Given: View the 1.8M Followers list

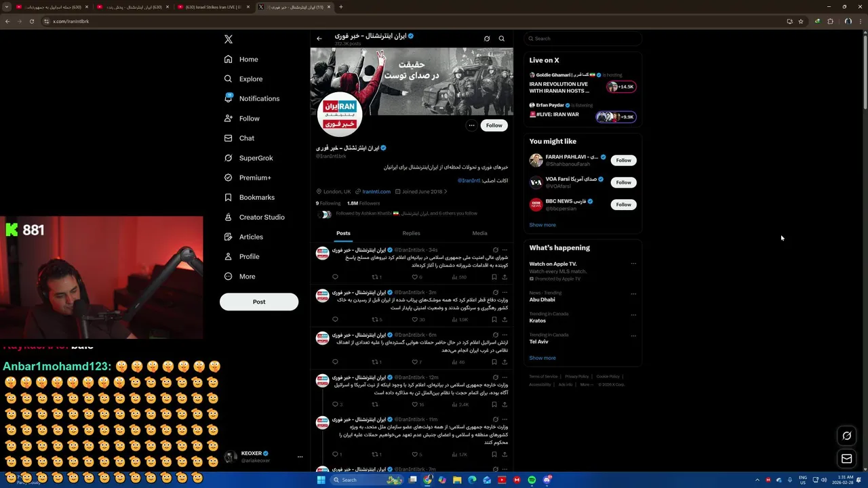Looking at the screenshot, I should pyautogui.click(x=363, y=203).
